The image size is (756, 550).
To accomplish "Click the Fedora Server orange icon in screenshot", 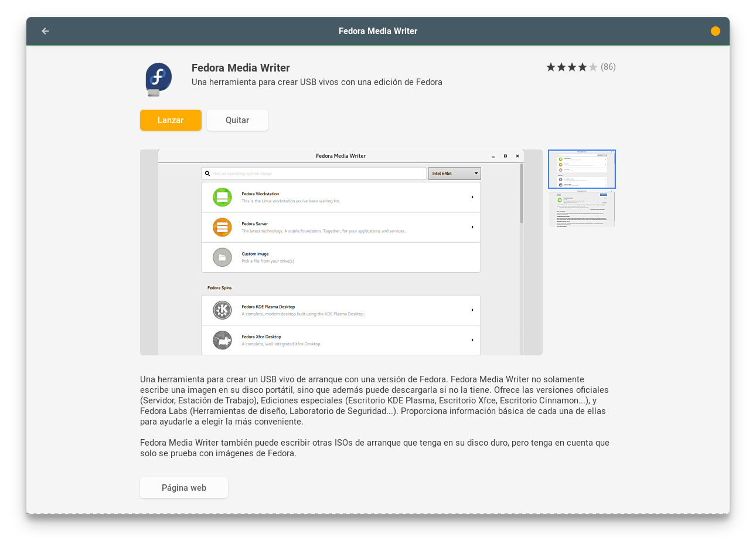I will 222,228.
